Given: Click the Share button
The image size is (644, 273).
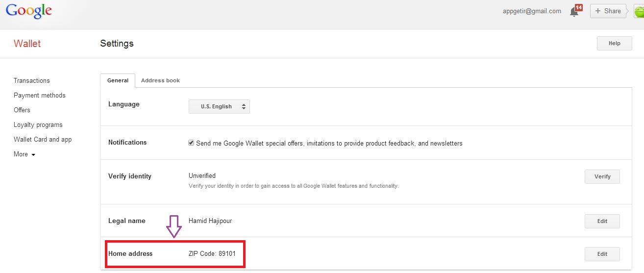Looking at the screenshot, I should point(608,11).
